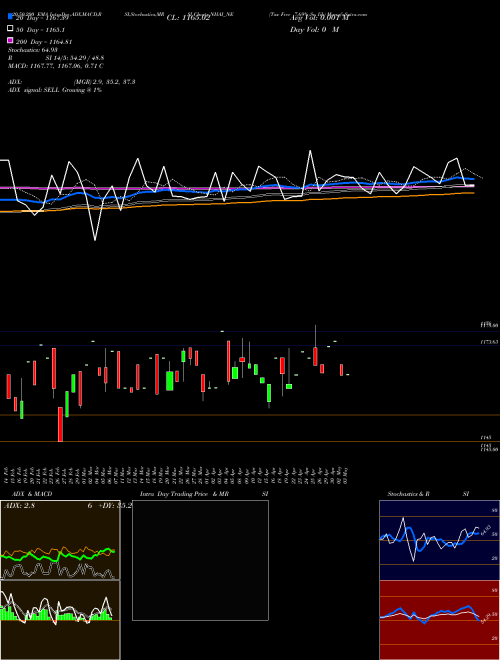
Task: Click the ADX (MGR) values line
Action: pyautogui.click(x=72, y=82)
